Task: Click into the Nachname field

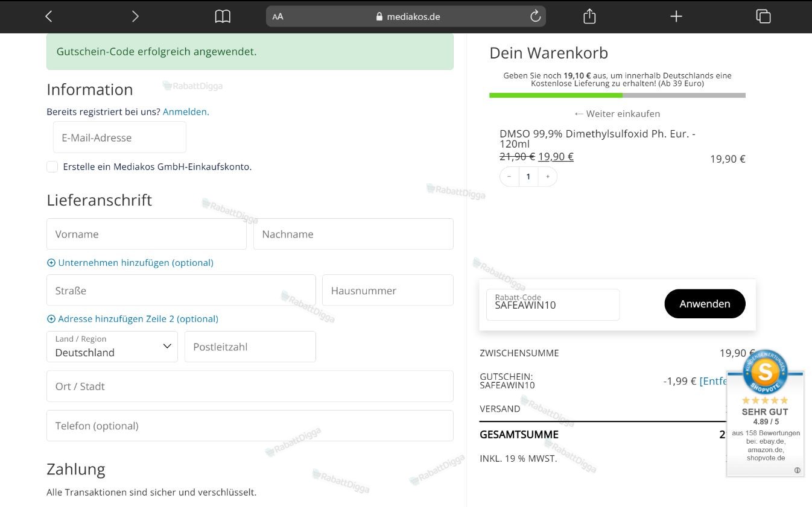Action: pyautogui.click(x=354, y=234)
